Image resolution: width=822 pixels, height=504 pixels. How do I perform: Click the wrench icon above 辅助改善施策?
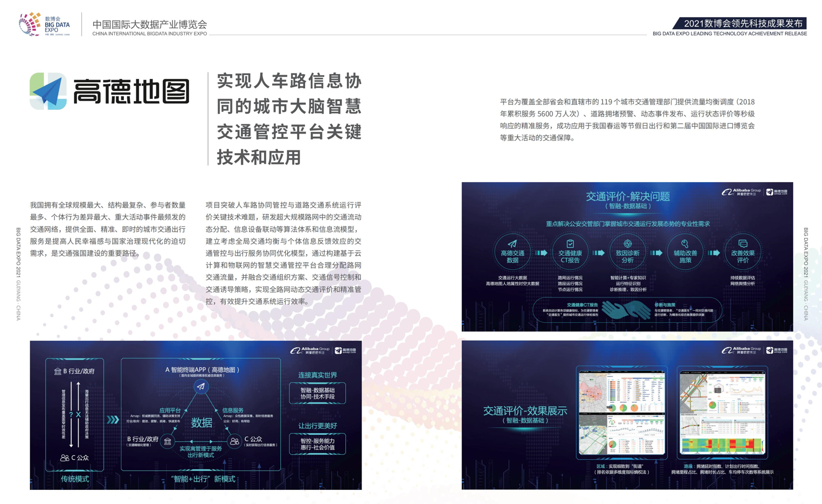[685, 243]
